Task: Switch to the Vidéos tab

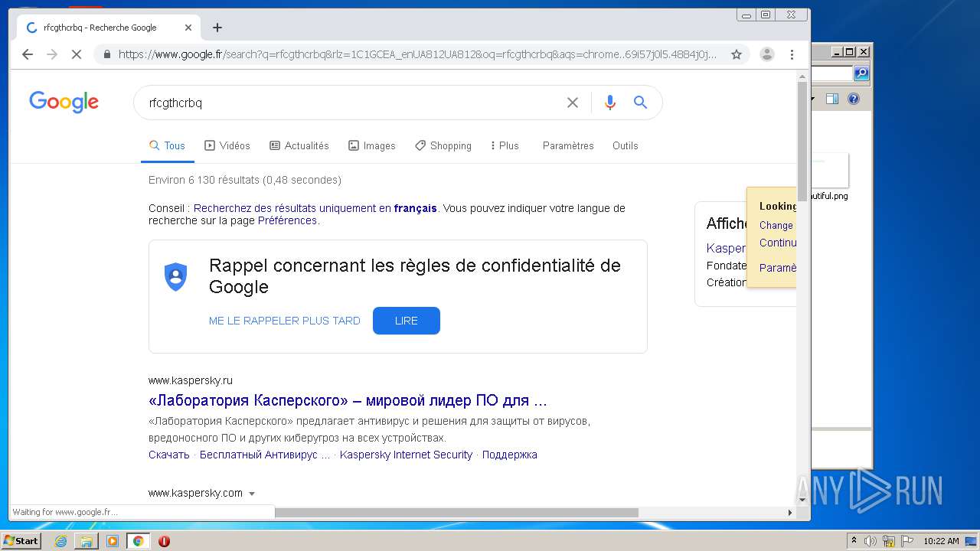Action: [227, 145]
